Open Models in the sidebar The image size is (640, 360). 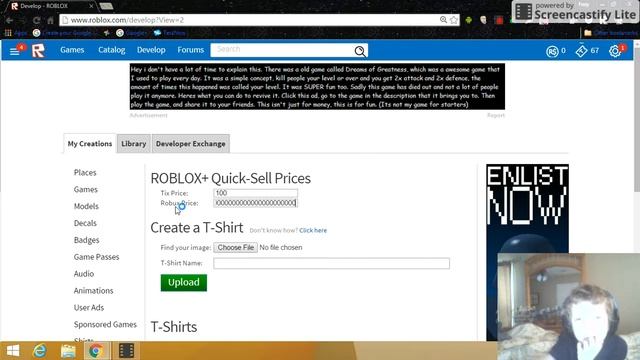pos(86,206)
